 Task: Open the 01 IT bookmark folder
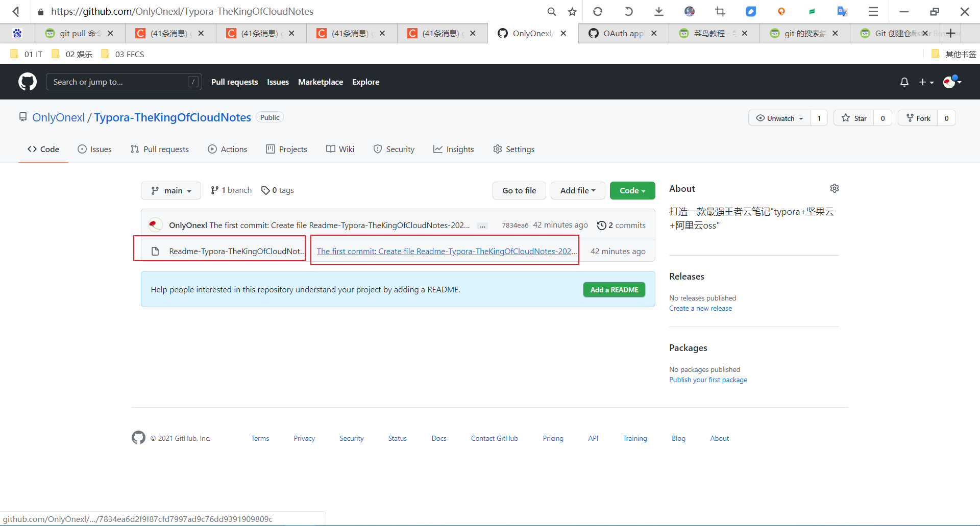(x=27, y=54)
